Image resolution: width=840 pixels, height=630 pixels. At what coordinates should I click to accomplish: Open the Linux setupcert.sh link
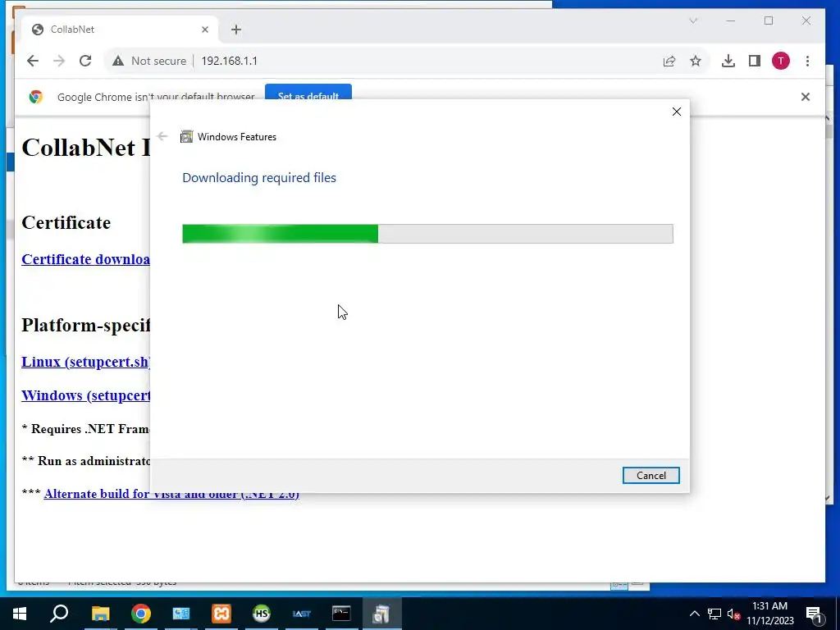85,362
